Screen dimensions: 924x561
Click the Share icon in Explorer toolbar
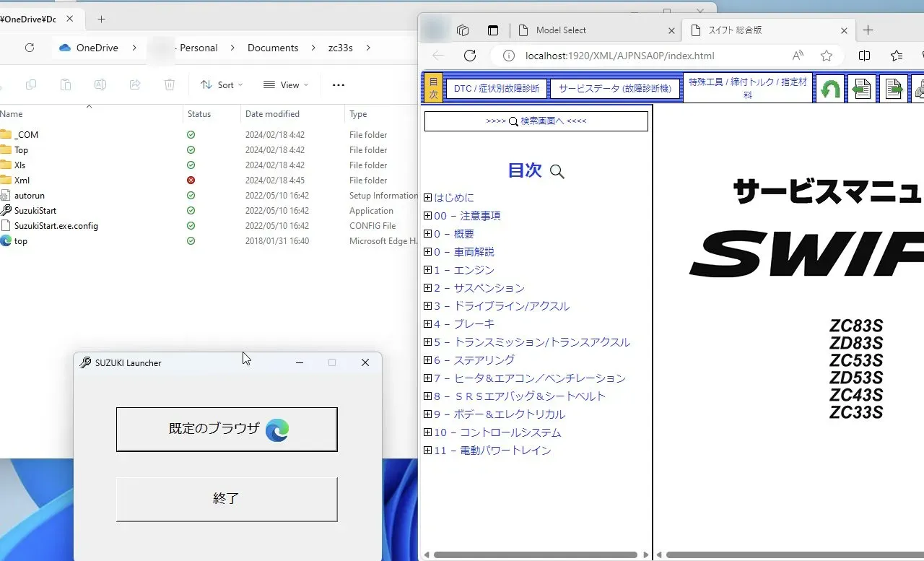tap(135, 84)
